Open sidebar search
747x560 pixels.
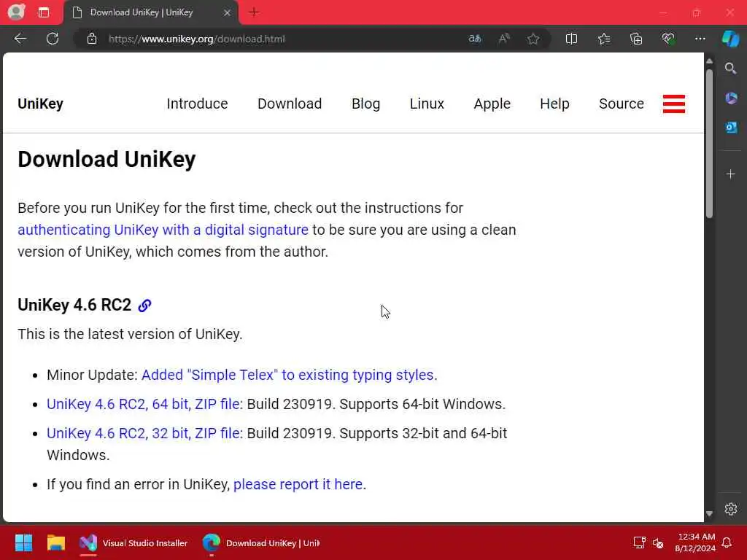click(730, 69)
